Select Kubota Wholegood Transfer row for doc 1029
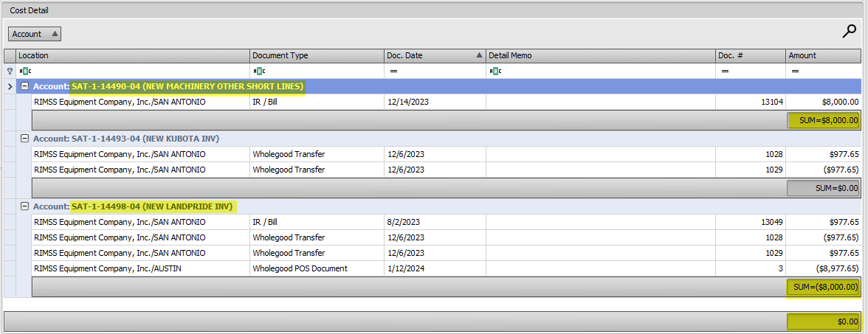Viewport: 868px width, 334px height. [x=446, y=170]
